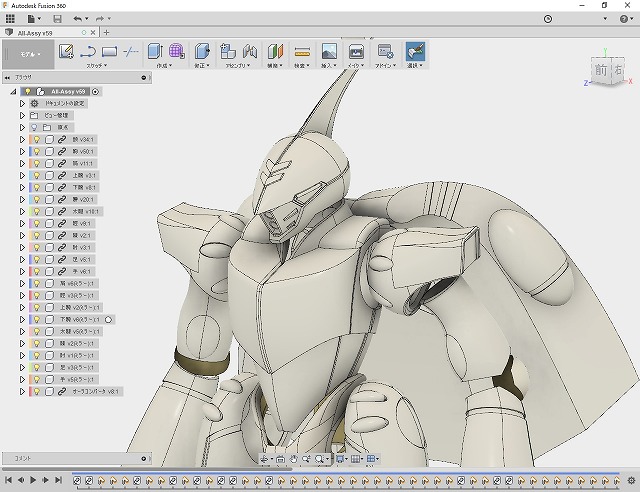Click the Undo arrow icon
The width and height of the screenshot is (640, 492).
click(78, 18)
